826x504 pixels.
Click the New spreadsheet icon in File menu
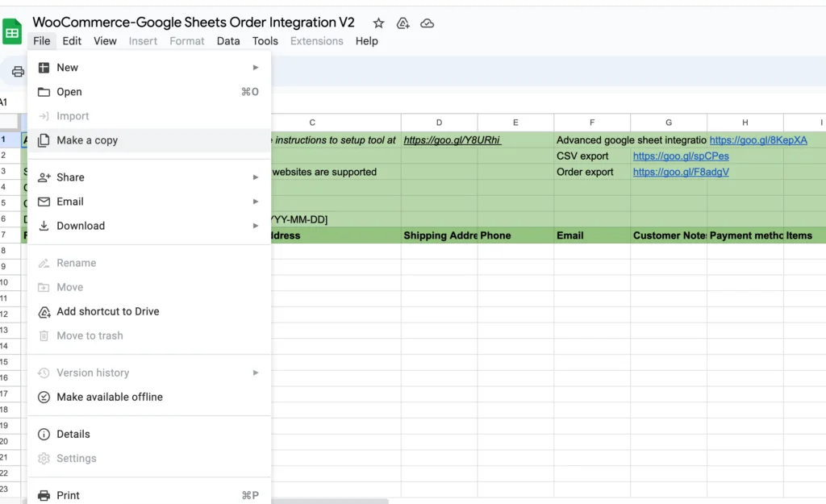tap(44, 68)
